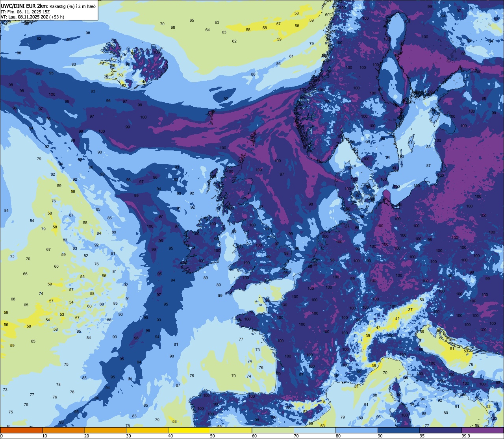Click the legend tick label 50 below the colorbar
The image size is (504, 439).
(212, 436)
